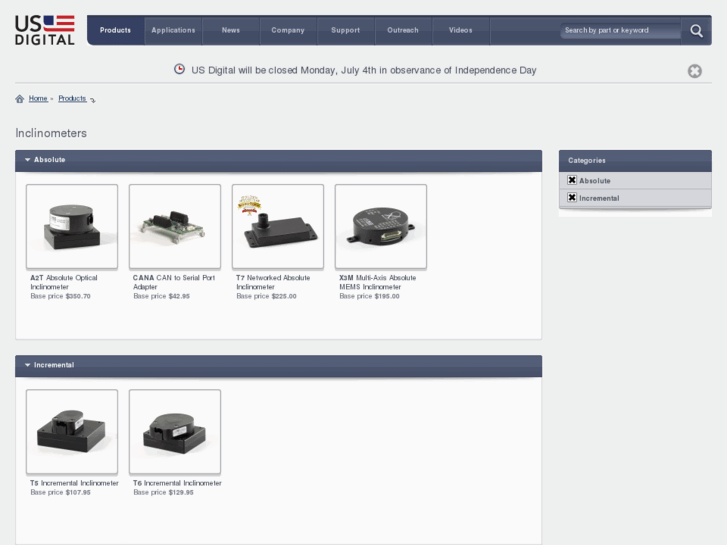Click the Categories panel header
The width and height of the screenshot is (727, 545).
pos(635,160)
